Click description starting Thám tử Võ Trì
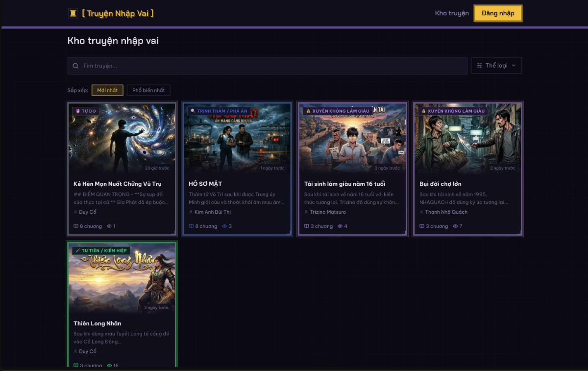 point(236,198)
